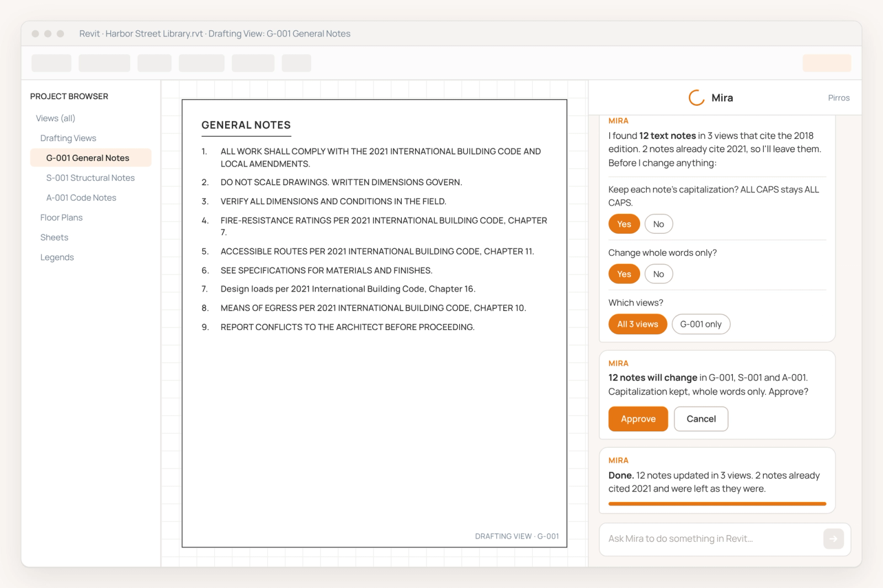Expand the Legends node
Image resolution: width=883 pixels, height=588 pixels.
(x=57, y=257)
